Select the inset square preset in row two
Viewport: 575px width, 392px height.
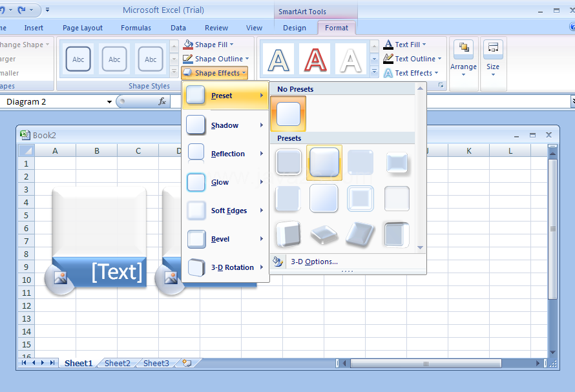[361, 198]
